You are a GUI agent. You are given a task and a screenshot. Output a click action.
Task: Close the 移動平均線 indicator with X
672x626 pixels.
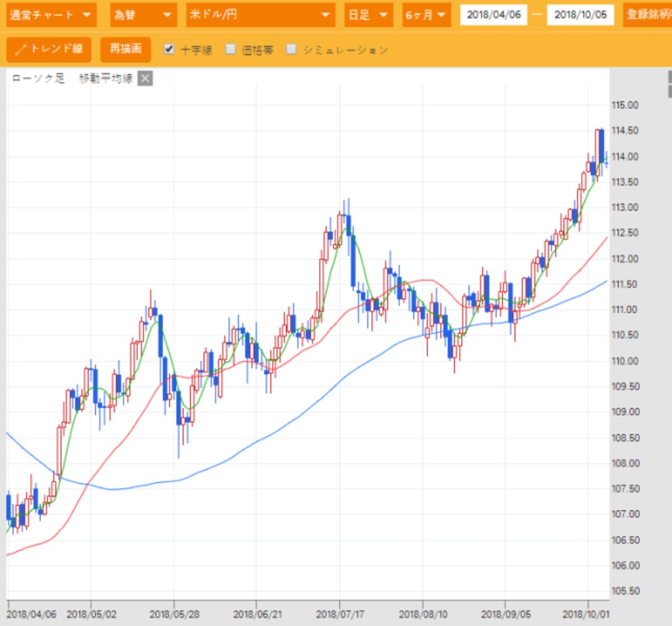click(x=145, y=78)
